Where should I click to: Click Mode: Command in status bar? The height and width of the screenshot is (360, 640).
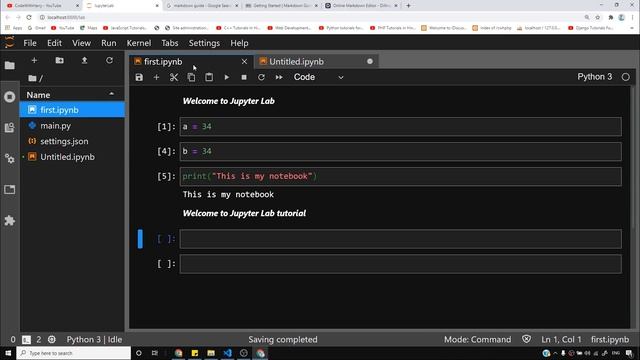(477, 339)
